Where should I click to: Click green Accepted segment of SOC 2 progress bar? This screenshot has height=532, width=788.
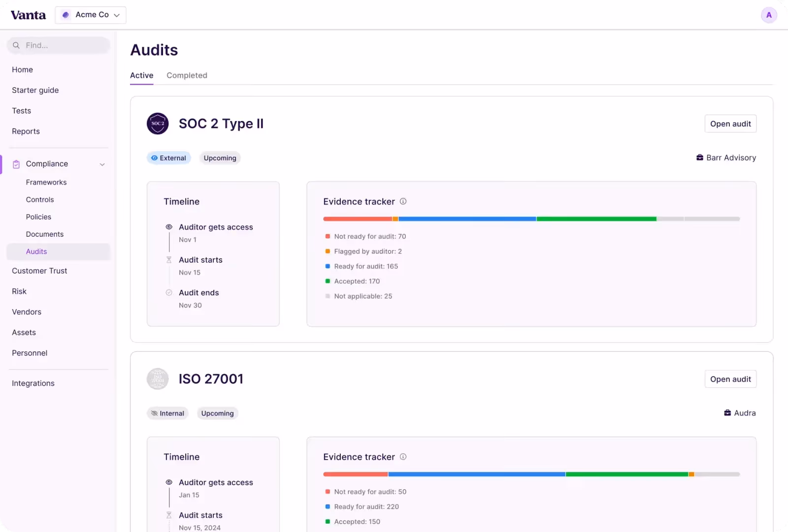[596, 219]
